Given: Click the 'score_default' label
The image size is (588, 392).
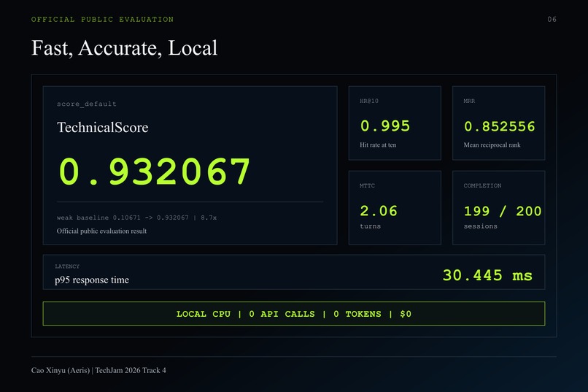Looking at the screenshot, I should click(x=87, y=104).
